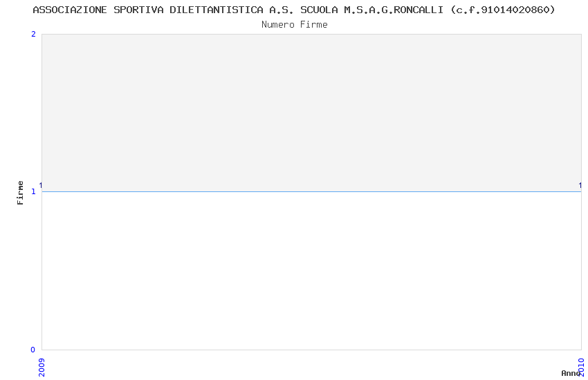
Task: Select the codice fiscale 91014020860 text
Action: tap(515, 10)
